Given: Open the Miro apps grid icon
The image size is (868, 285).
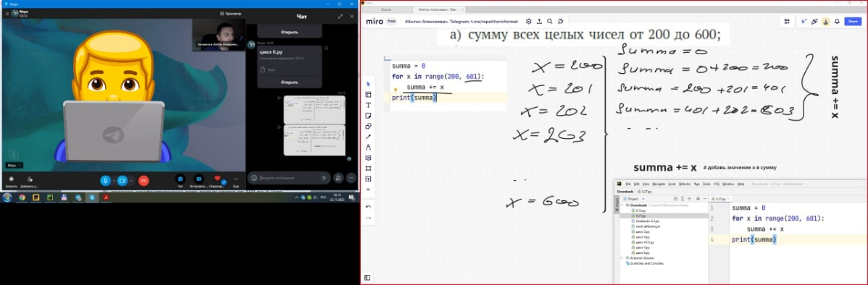Looking at the screenshot, I should (787, 22).
